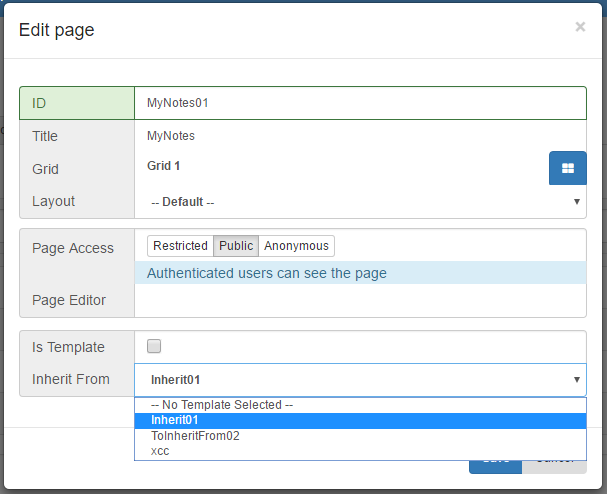Collapse the Inherit From dropdown
Viewport: 607px width, 494px height.
click(360, 380)
